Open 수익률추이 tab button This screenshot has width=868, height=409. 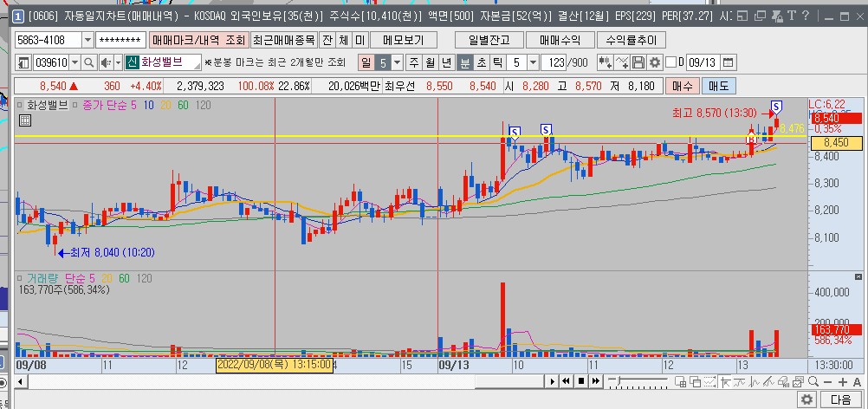631,40
